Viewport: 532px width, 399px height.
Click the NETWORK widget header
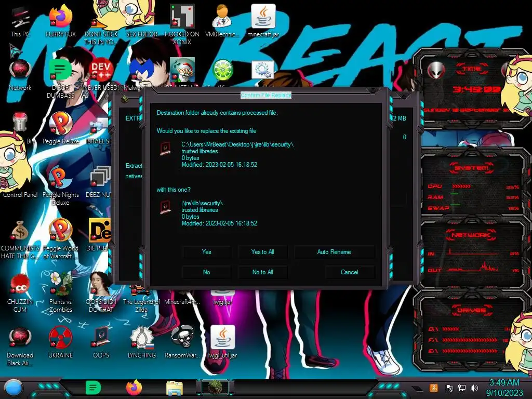[472, 235]
